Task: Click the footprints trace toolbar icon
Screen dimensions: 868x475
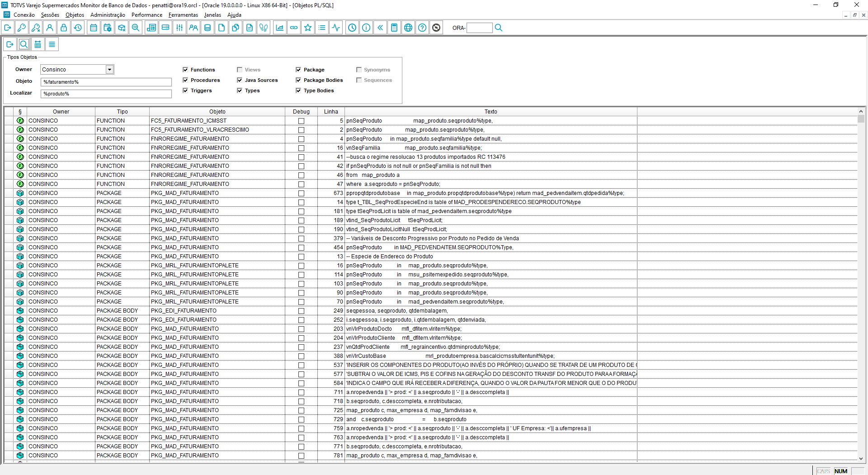Action: click(264, 28)
